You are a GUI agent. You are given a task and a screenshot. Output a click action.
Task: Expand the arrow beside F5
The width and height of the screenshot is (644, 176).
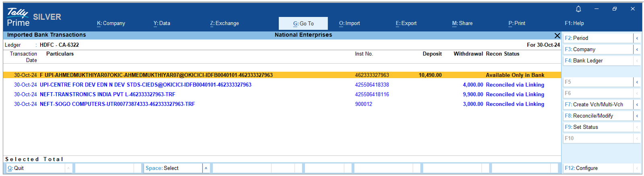(x=637, y=82)
